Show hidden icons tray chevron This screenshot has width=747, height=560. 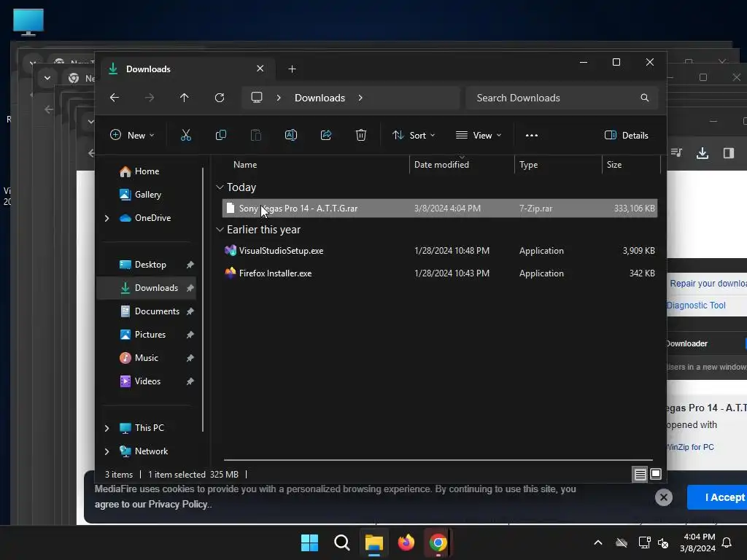(598, 542)
